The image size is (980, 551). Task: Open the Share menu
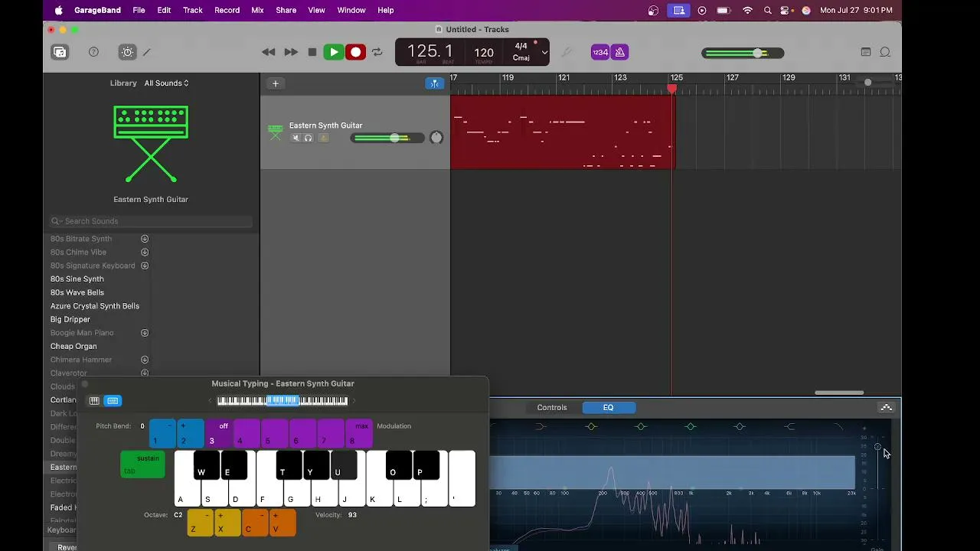tap(286, 10)
